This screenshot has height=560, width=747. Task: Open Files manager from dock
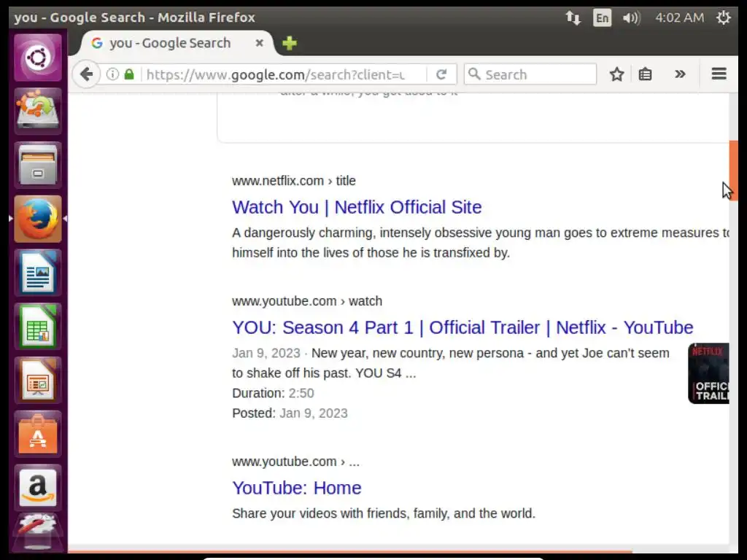point(38,165)
